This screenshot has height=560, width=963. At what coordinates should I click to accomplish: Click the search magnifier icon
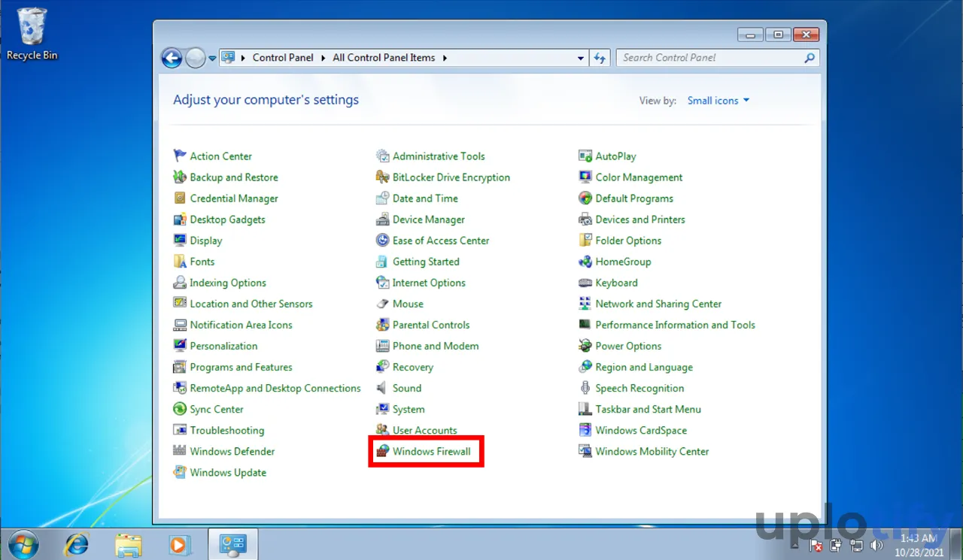tap(810, 58)
